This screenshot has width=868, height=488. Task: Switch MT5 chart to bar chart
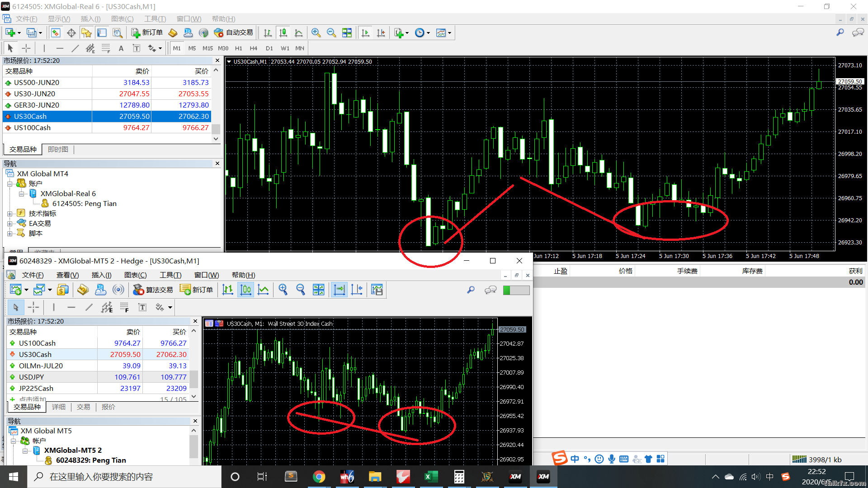click(228, 290)
